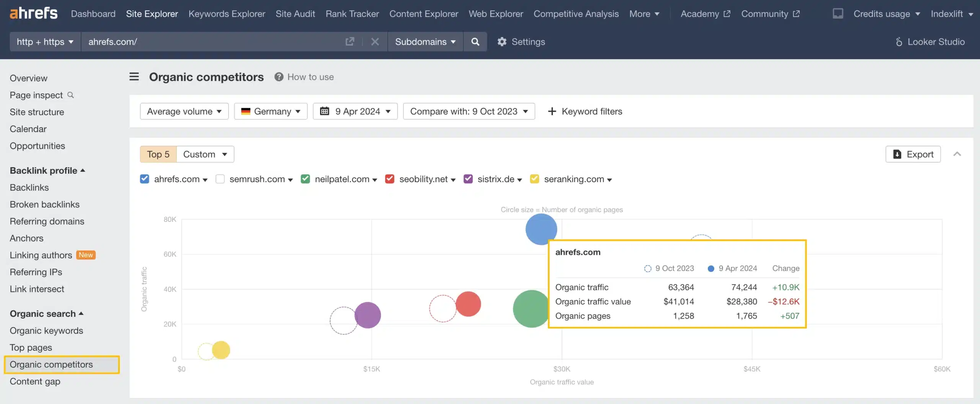Open Subdomains mode dropdown
The width and height of the screenshot is (980, 404).
click(425, 41)
